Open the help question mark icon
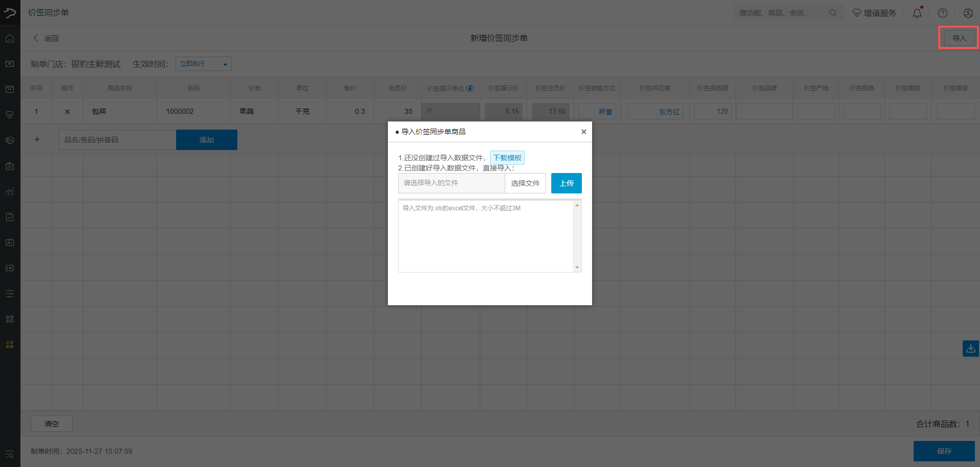Screen dimensions: 980x467 click(x=942, y=13)
